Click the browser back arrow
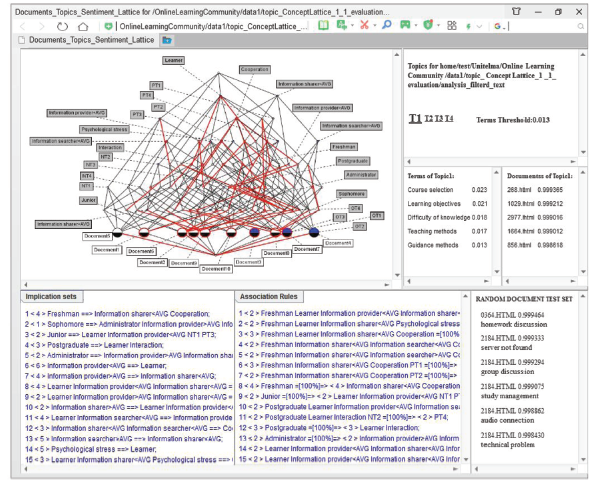The width and height of the screenshot is (599, 484). tap(23, 26)
